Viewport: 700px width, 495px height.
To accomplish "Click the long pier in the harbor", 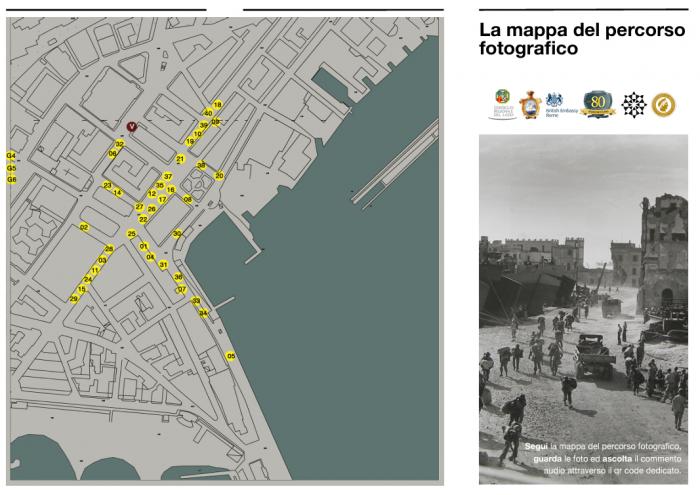I will [x=397, y=162].
